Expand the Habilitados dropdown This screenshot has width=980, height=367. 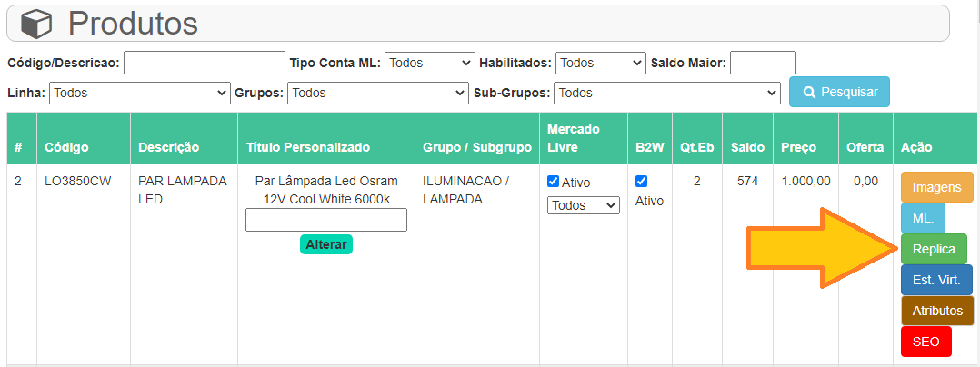[600, 63]
